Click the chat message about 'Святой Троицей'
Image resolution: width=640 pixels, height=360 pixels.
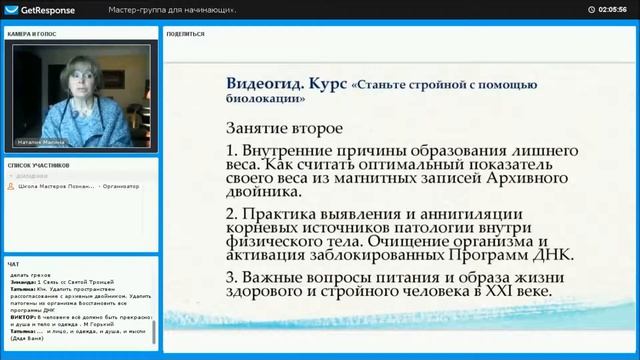point(62,282)
